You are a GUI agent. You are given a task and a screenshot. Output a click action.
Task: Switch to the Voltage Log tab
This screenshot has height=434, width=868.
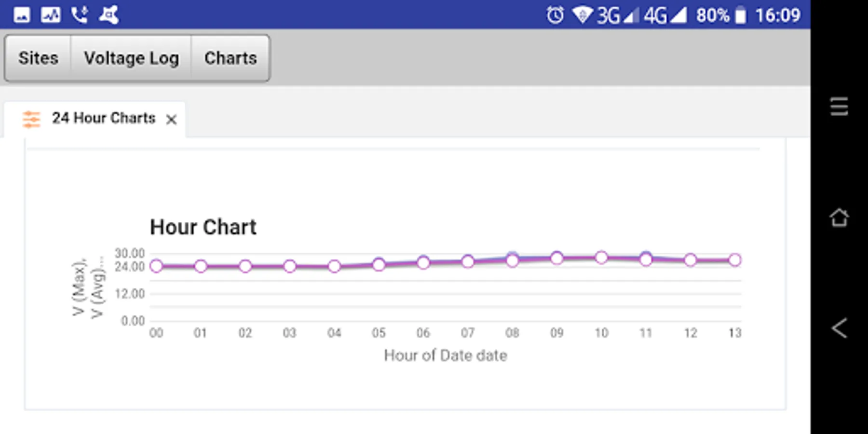[131, 58]
